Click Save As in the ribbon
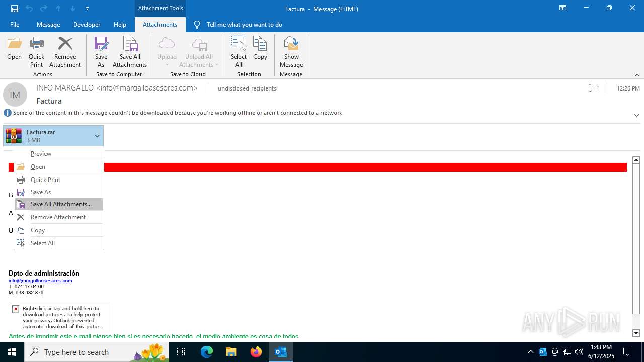644x362 pixels. pyautogui.click(x=101, y=52)
